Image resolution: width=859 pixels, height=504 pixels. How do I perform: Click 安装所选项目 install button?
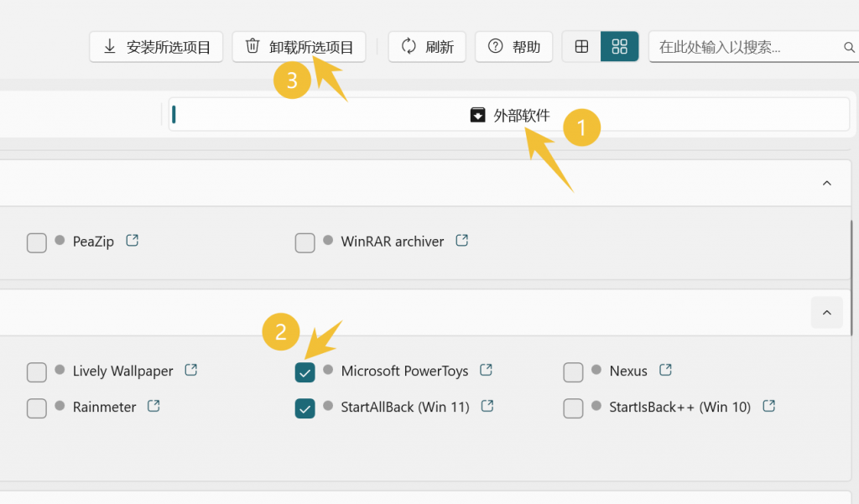(x=156, y=47)
